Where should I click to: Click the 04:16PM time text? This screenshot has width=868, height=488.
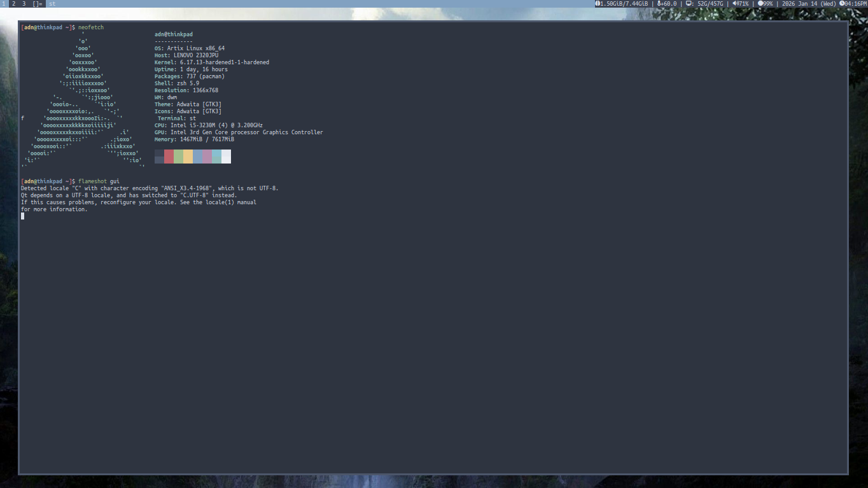click(856, 4)
